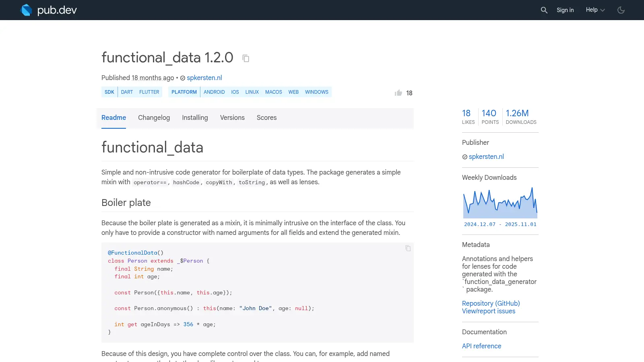Click the Sign in link
644x362 pixels.
(565, 10)
